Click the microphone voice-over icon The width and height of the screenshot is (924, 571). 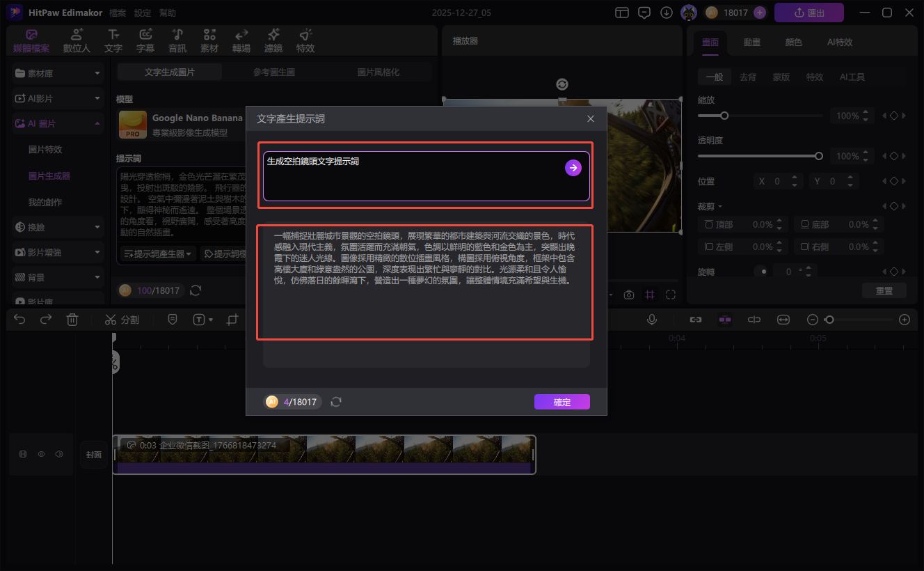652,320
